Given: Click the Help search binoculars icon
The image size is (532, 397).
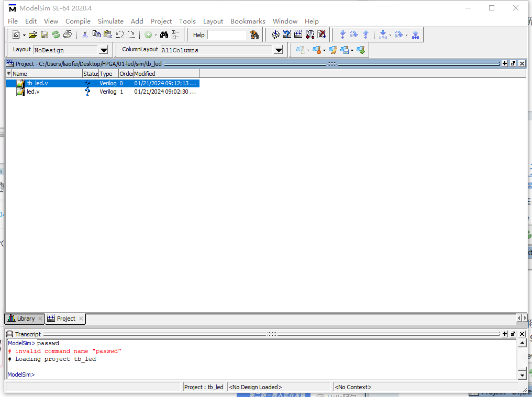Looking at the screenshot, I should [x=254, y=35].
